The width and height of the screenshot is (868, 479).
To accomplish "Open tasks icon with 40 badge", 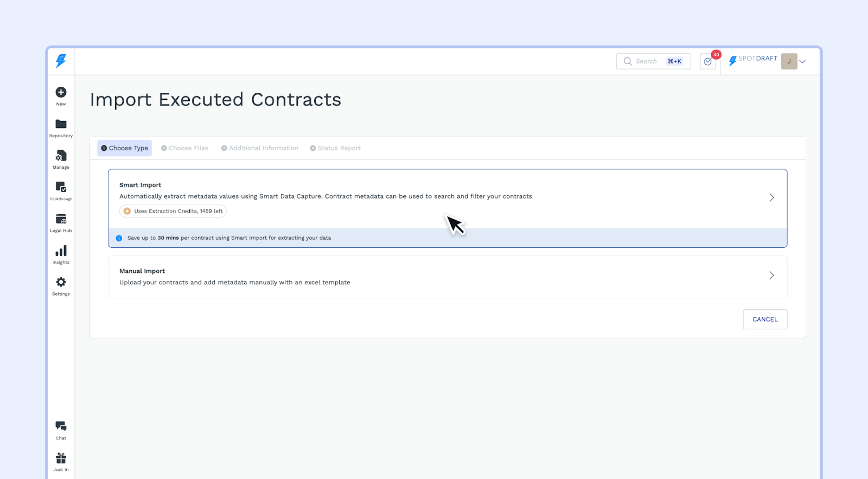I will pos(708,61).
